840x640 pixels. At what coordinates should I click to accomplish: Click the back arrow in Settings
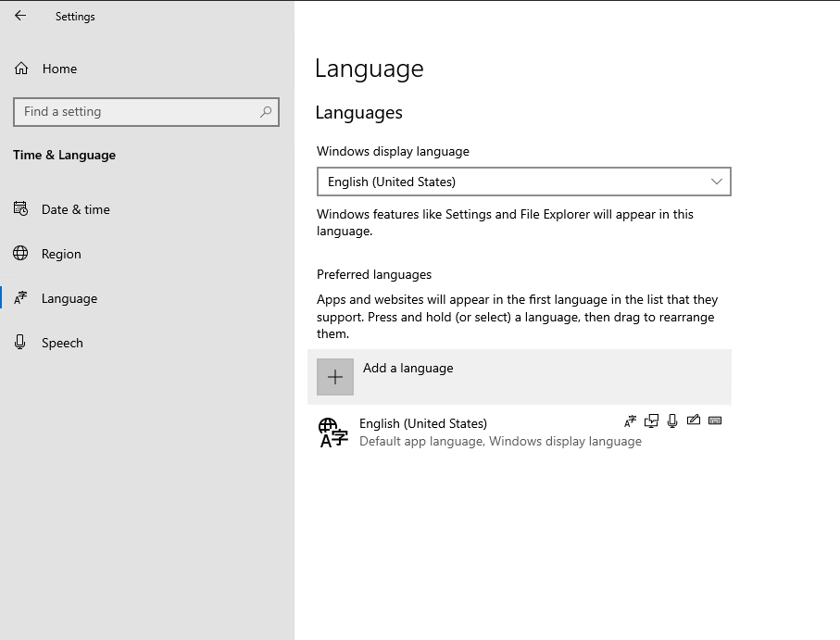coord(20,16)
